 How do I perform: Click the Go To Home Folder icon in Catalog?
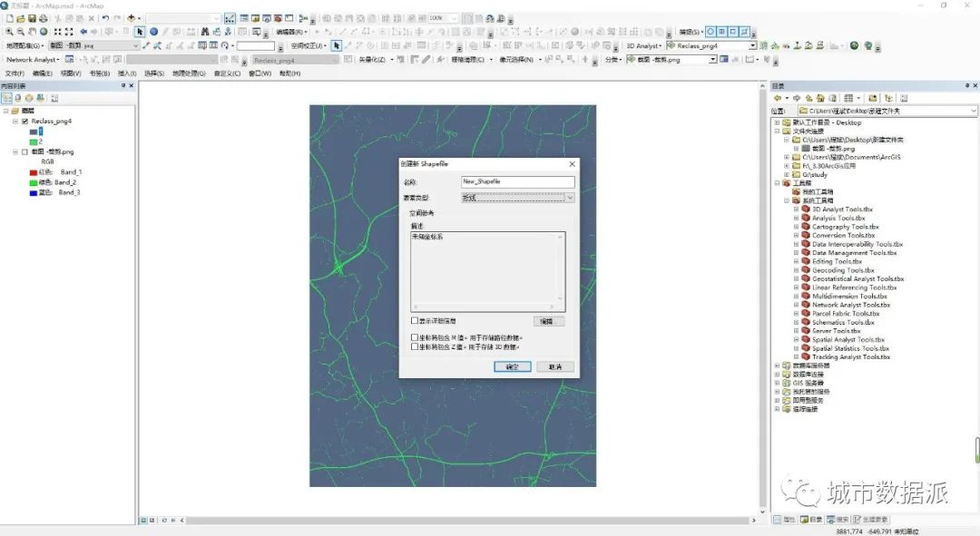[820, 98]
